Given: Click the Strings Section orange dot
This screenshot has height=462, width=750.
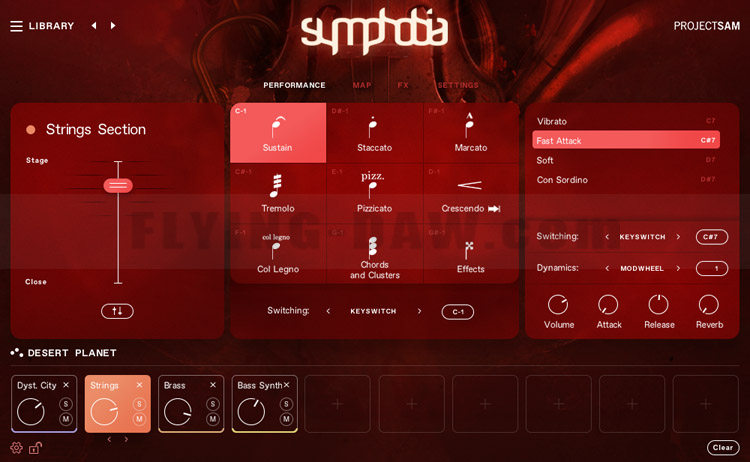Looking at the screenshot, I should [31, 130].
